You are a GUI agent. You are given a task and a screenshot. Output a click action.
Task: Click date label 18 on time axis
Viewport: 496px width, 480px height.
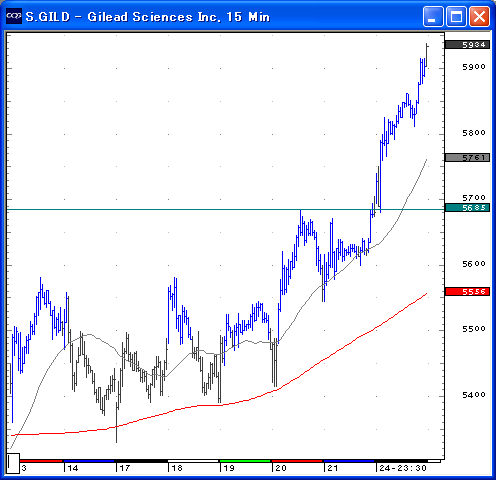pyautogui.click(x=177, y=468)
